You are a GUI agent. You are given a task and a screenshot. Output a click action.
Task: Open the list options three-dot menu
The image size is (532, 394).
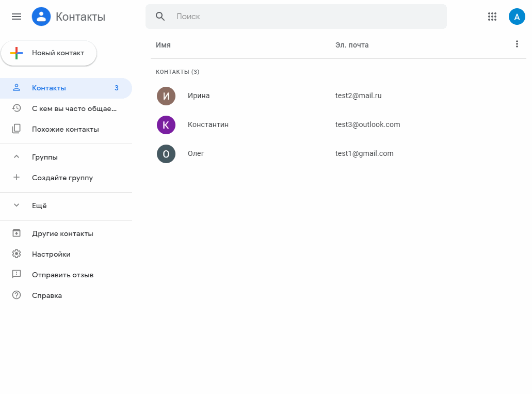tap(517, 44)
